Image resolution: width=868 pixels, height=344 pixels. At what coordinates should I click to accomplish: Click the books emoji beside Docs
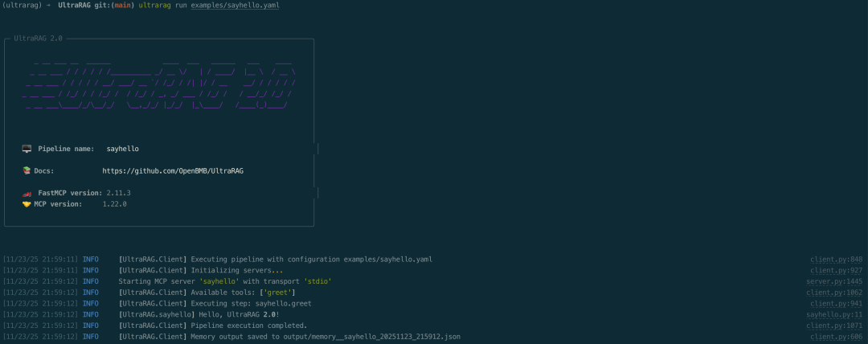[x=27, y=171]
